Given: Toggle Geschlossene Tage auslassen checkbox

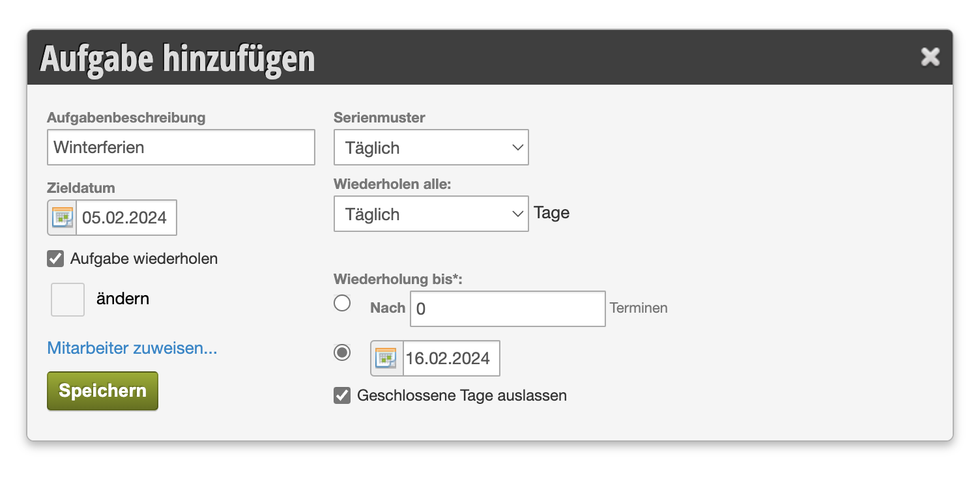Looking at the screenshot, I should point(342,395).
